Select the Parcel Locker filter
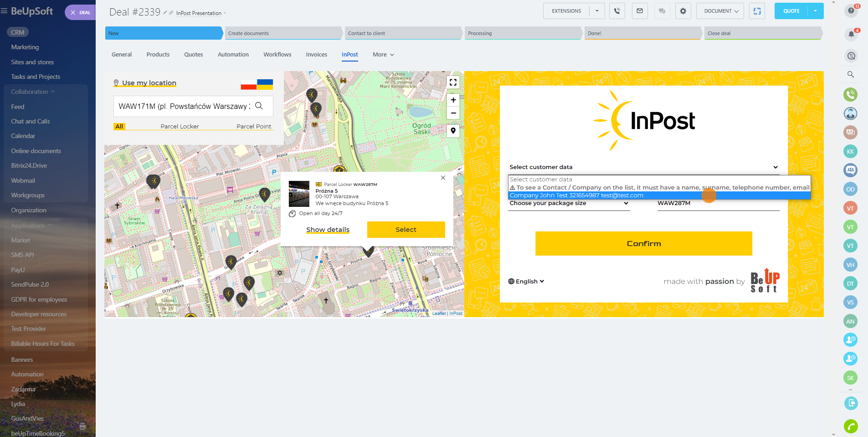 (x=180, y=126)
